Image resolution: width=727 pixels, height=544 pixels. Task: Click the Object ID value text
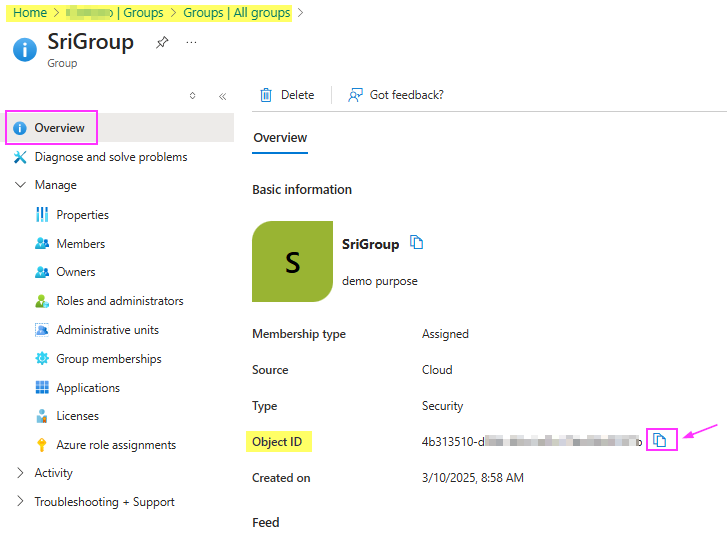tap(532, 441)
